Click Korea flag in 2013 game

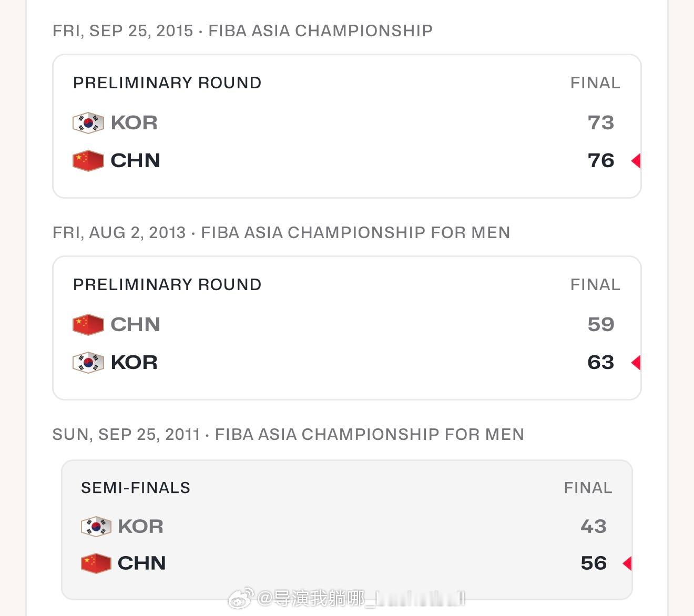tap(88, 362)
